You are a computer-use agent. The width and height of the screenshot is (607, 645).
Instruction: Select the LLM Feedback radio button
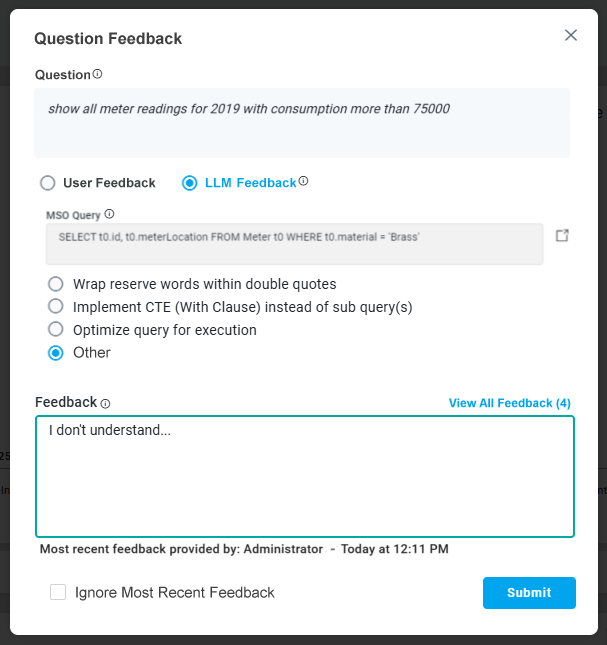tap(190, 183)
